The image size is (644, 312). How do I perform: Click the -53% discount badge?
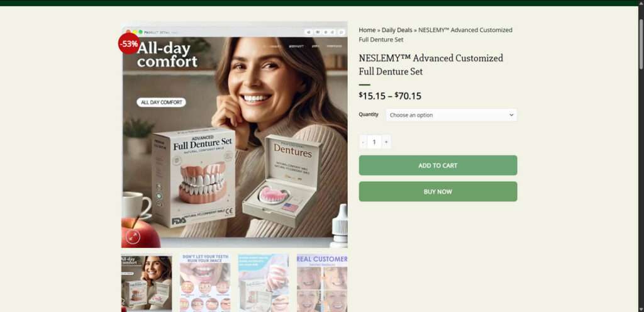pos(128,43)
